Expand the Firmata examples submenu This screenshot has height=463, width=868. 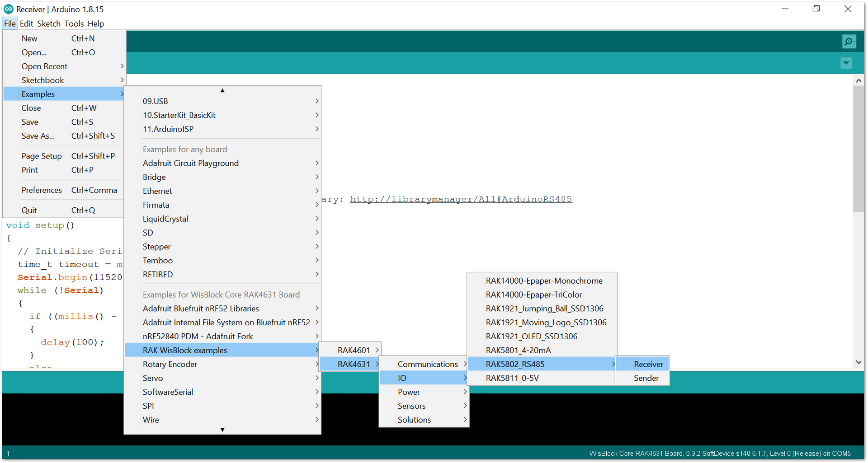pyautogui.click(x=222, y=205)
